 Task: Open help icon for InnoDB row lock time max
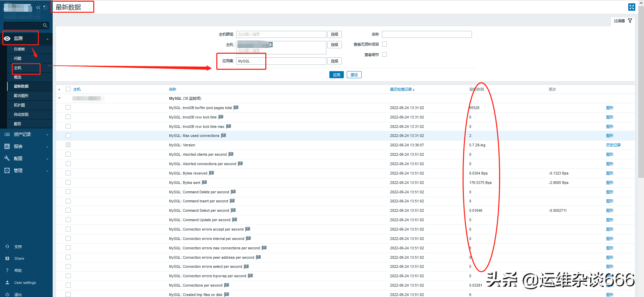(x=228, y=127)
